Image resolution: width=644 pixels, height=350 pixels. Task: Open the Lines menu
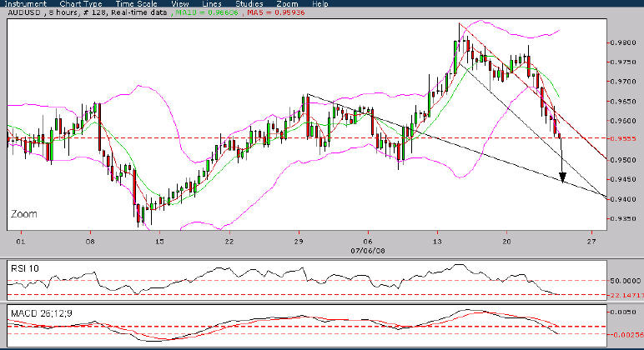tap(212, 3)
